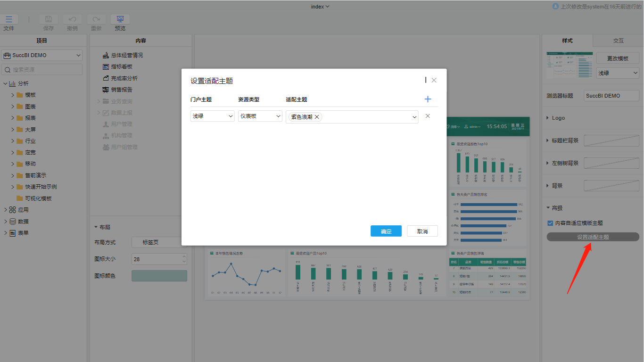Open the 门户主题 浅绿 dropdown
The height and width of the screenshot is (362, 644).
(x=212, y=116)
